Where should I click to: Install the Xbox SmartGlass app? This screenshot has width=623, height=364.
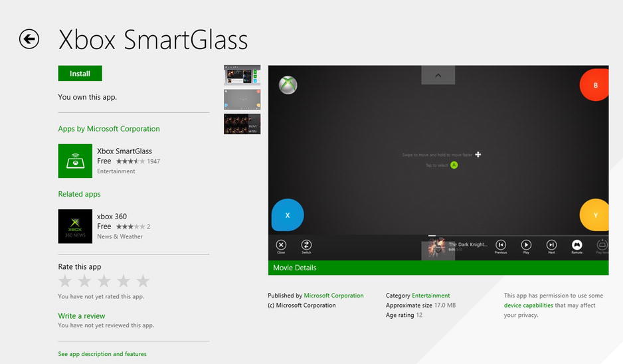(80, 74)
